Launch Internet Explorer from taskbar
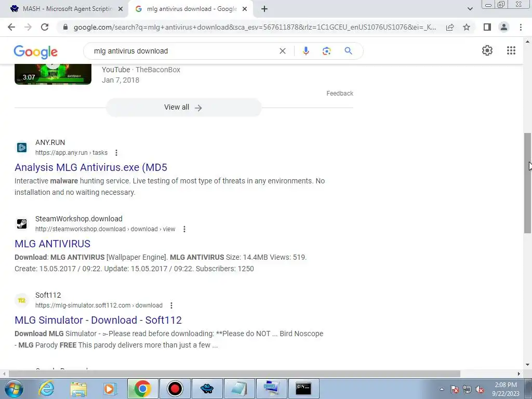 46,389
